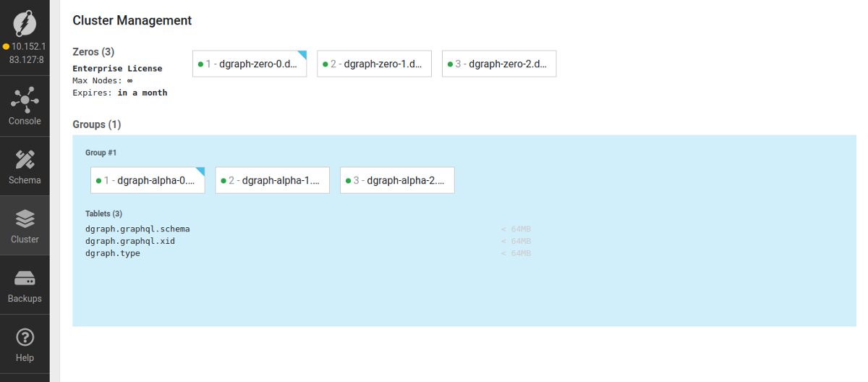Select zero node 1 dgraph-zero-0

tap(250, 64)
